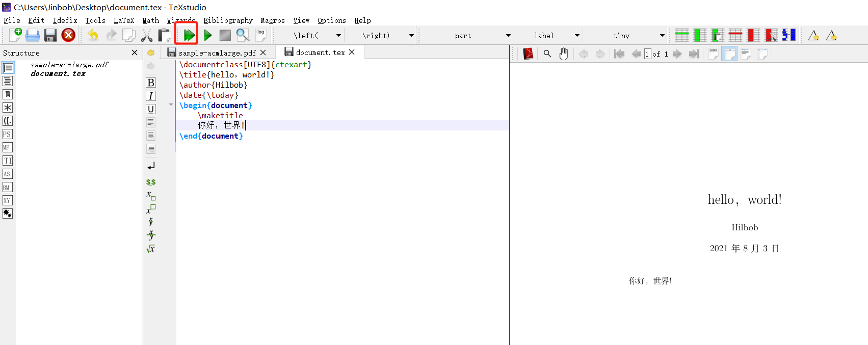Show the MP (MetaPost) symbol panel
Image resolution: width=868 pixels, height=345 pixels.
pyautogui.click(x=7, y=147)
